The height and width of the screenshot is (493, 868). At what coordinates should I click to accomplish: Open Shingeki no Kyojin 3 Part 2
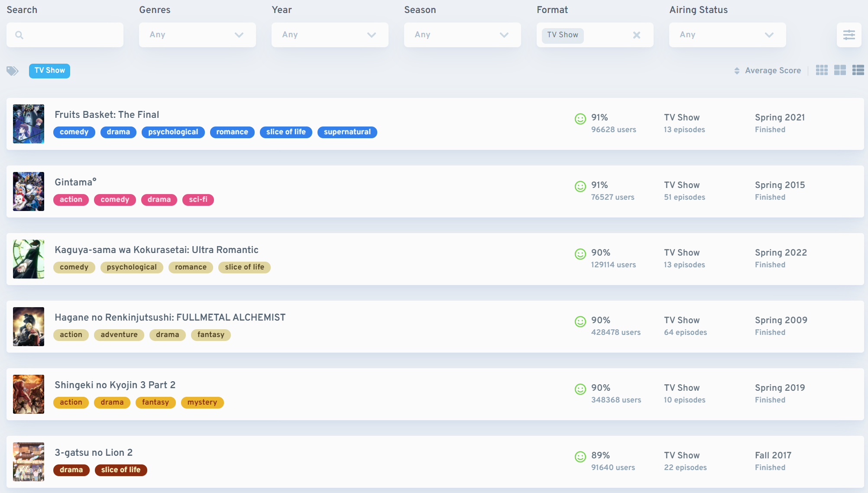tap(115, 385)
